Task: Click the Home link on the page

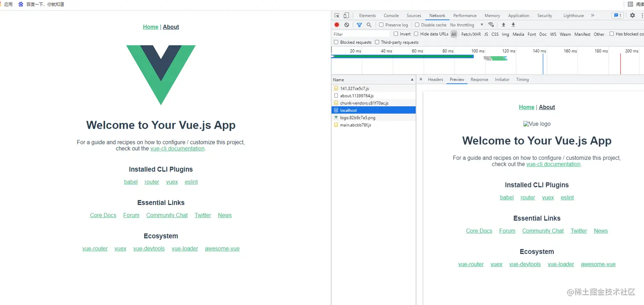Action: pos(150,27)
